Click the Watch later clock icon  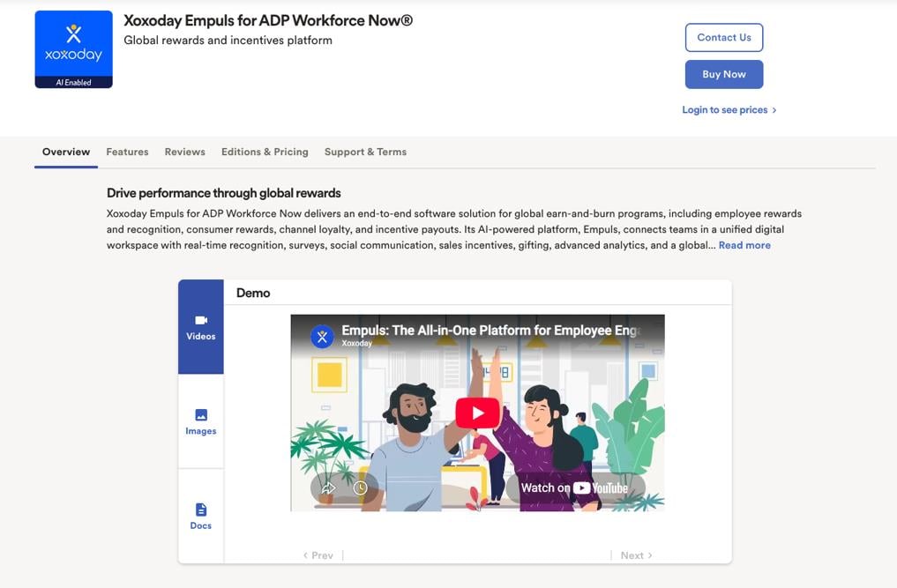click(361, 488)
